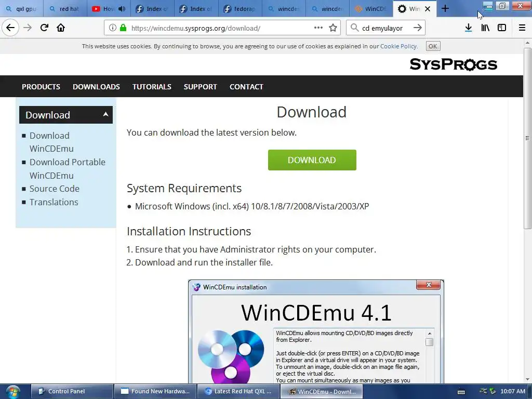
Task: Dismiss cookie notice with OK
Action: pyautogui.click(x=433, y=46)
